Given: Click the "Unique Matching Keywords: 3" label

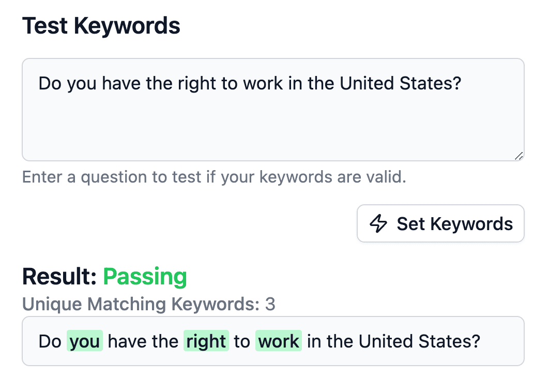Looking at the screenshot, I should point(149,304).
